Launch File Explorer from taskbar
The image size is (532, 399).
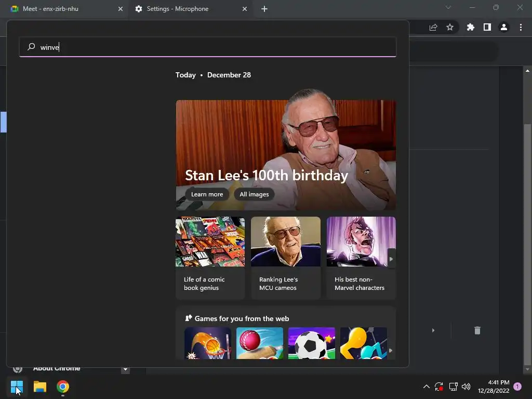[x=39, y=387]
